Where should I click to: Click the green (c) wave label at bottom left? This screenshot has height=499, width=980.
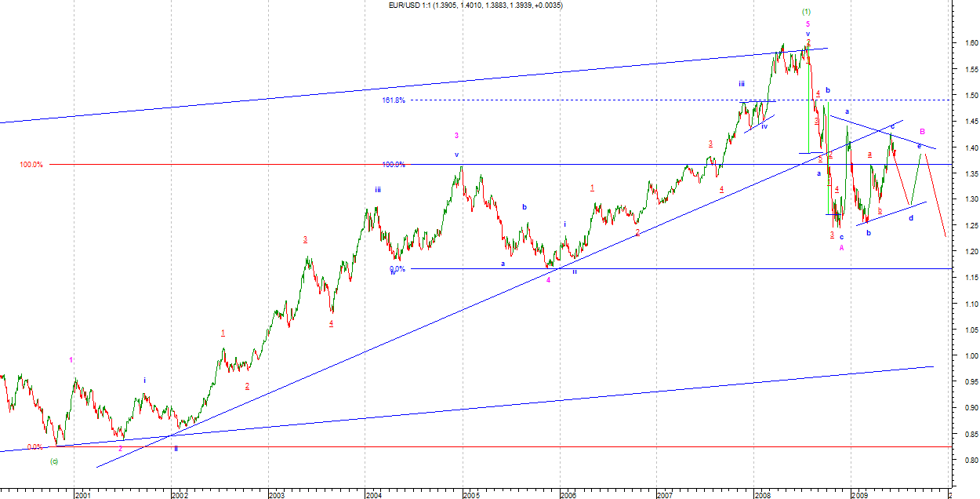click(x=53, y=461)
